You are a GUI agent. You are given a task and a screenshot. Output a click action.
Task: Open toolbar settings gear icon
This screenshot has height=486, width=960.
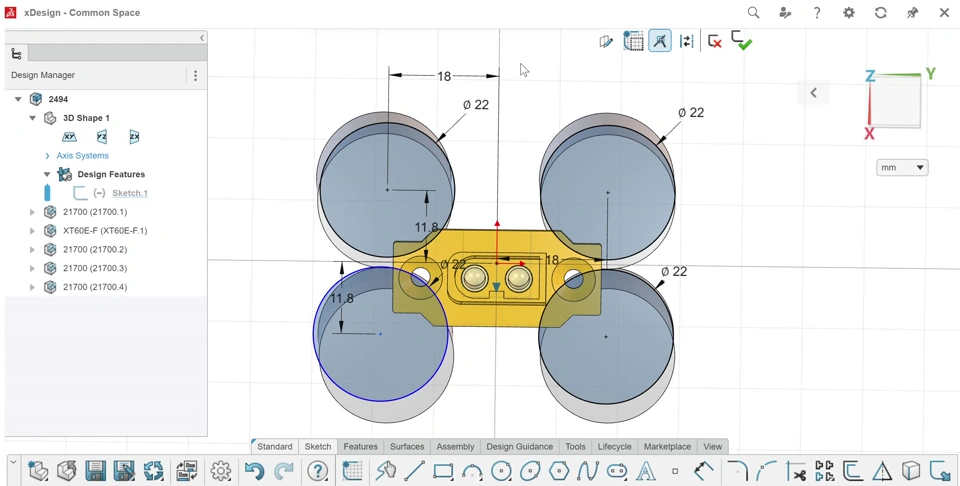click(x=220, y=471)
